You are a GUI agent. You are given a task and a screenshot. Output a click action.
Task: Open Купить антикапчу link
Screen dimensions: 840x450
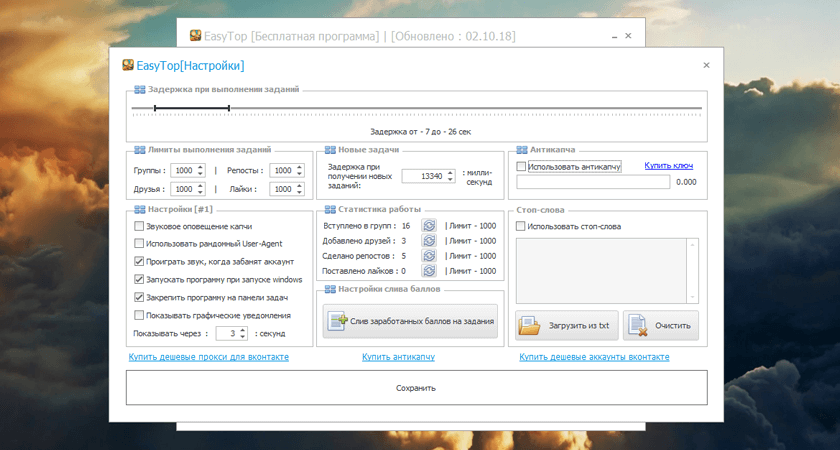(398, 357)
